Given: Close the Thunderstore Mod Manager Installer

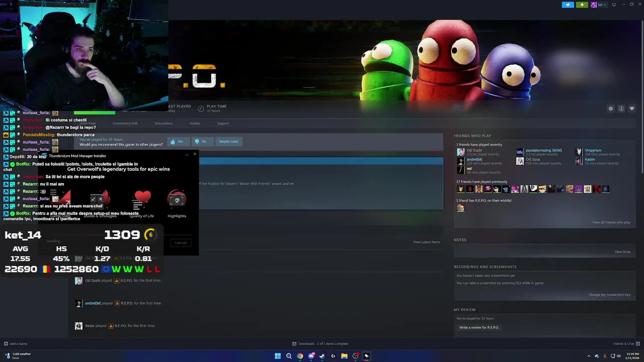Looking at the screenshot, I should 195,154.
